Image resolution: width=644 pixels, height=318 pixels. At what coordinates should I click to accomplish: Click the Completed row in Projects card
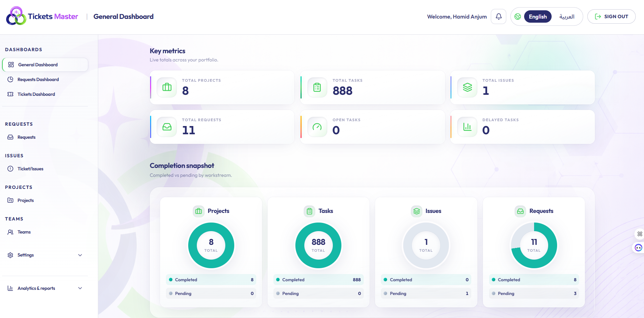211,280
